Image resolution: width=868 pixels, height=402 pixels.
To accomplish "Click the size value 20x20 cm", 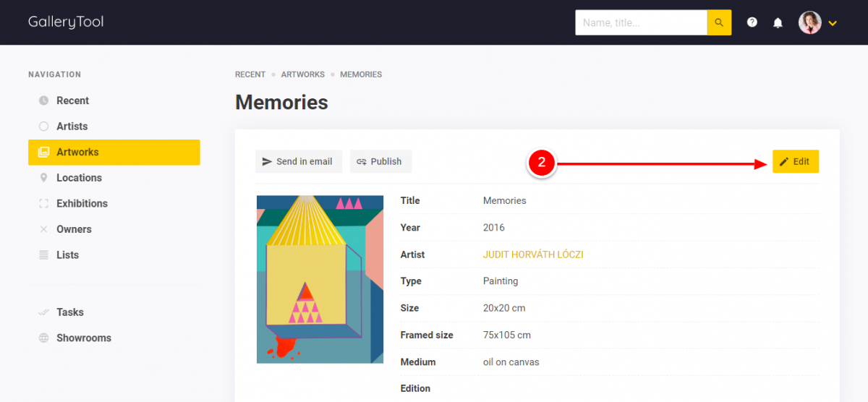I will pos(504,308).
